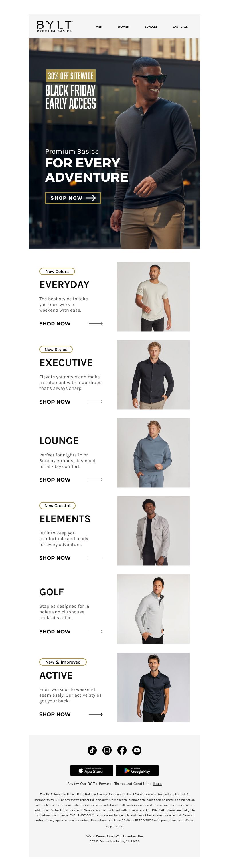Open the Women navigation item
This screenshot has height=868, width=229.
coord(123,27)
